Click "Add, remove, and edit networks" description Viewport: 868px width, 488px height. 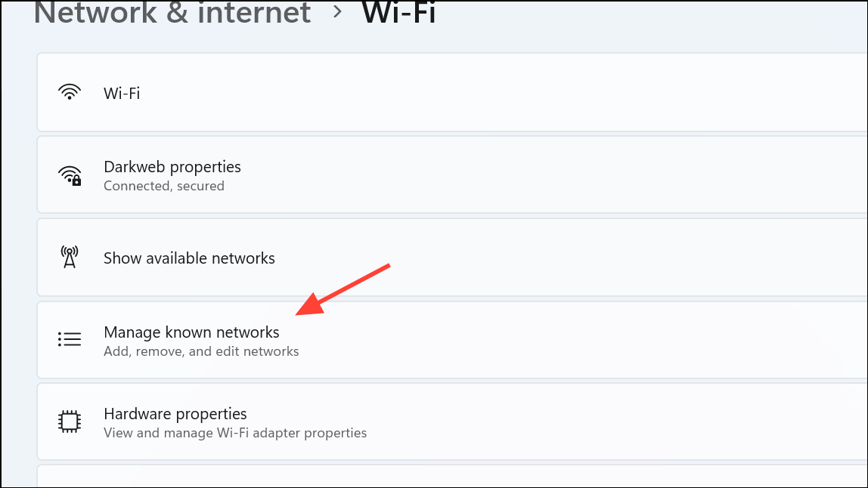pos(201,351)
